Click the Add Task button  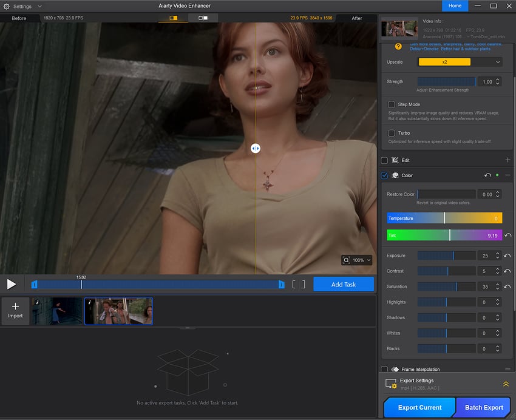343,284
